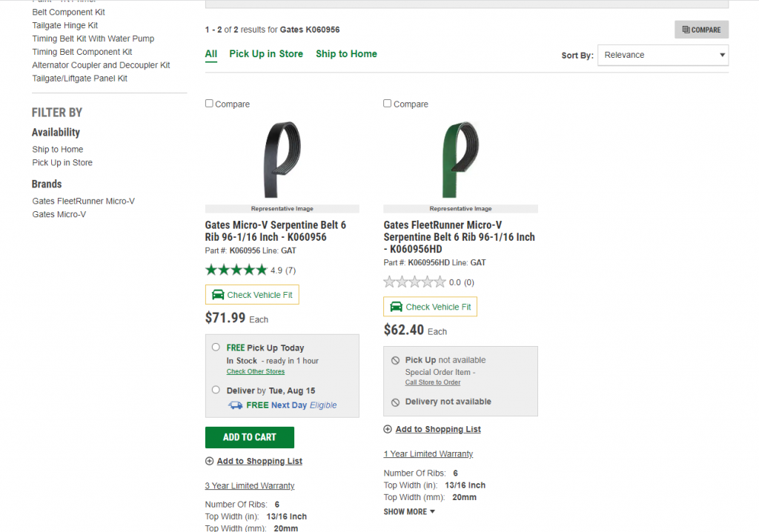Click the COMPARE button icon
The image size is (759, 532).
pyautogui.click(x=686, y=30)
